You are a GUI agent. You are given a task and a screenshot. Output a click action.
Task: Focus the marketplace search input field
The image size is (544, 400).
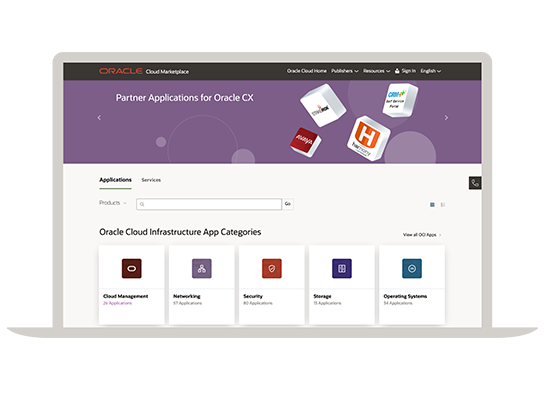pyautogui.click(x=209, y=204)
